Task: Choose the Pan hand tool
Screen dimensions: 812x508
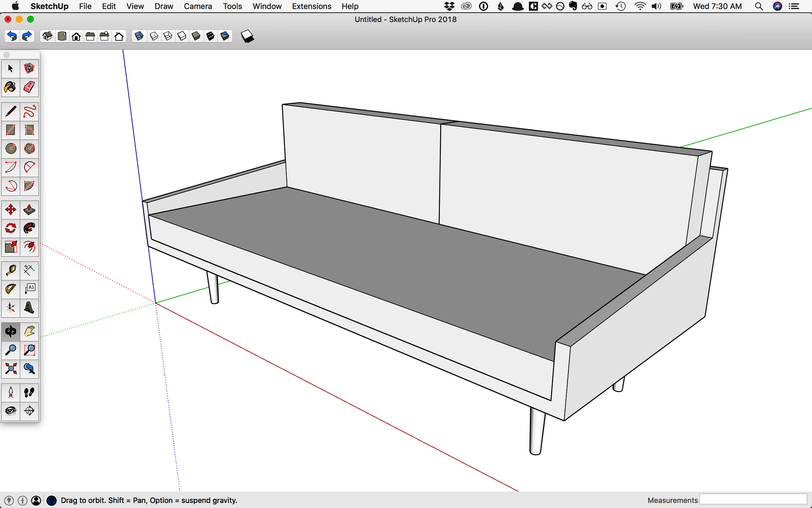Action: point(29,331)
